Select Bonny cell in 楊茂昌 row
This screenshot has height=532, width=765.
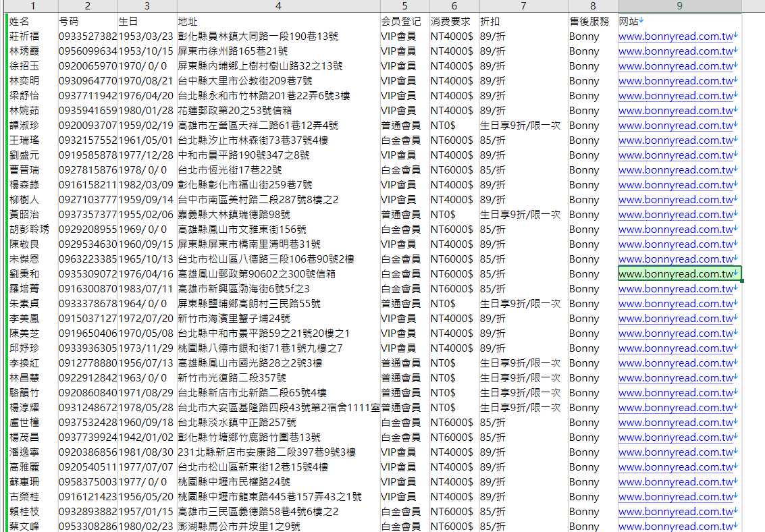(593, 437)
